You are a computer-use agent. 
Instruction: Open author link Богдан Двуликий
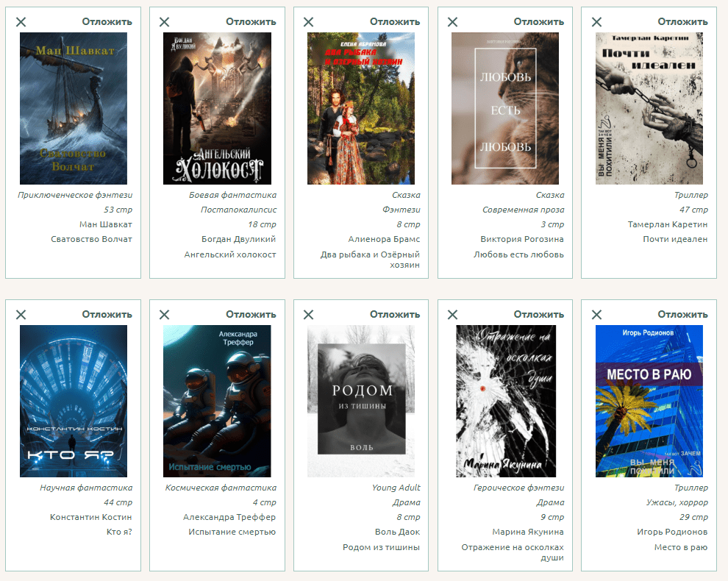tap(238, 239)
